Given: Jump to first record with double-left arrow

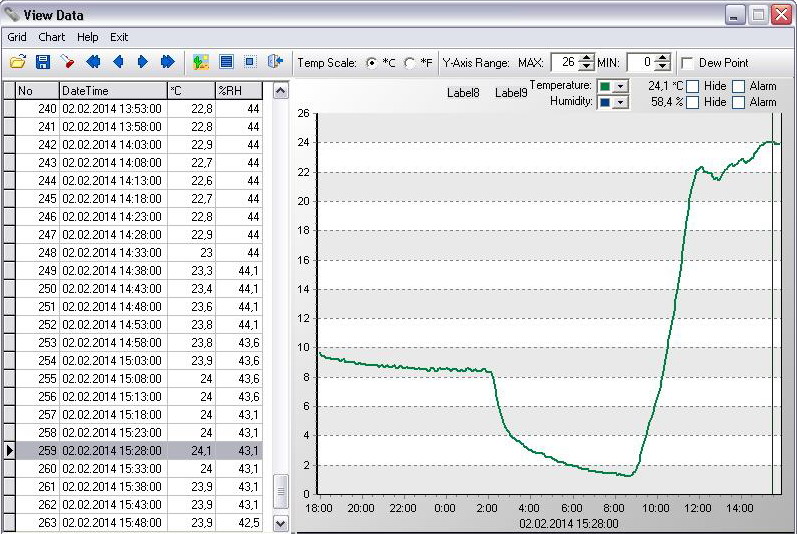Looking at the screenshot, I should tap(93, 62).
